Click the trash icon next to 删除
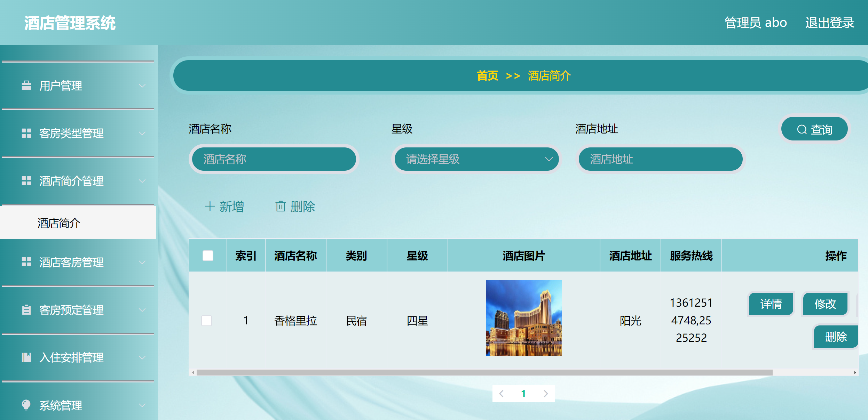 pyautogui.click(x=281, y=206)
